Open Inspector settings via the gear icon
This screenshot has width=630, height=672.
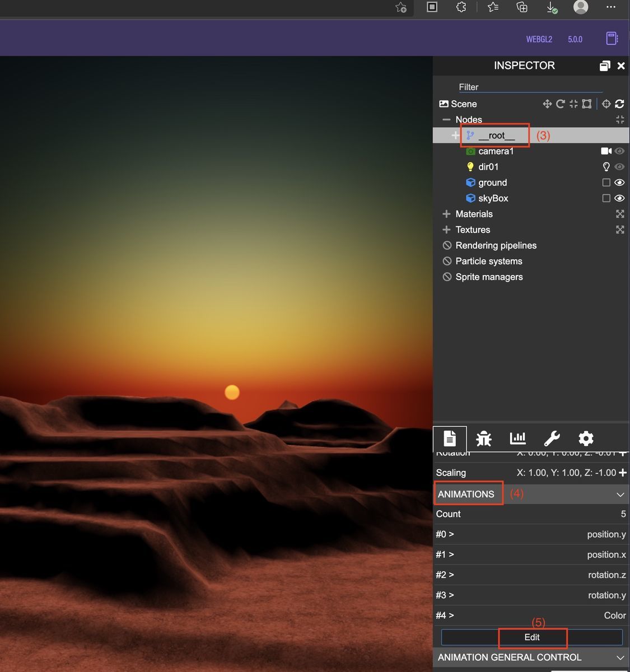click(x=586, y=438)
